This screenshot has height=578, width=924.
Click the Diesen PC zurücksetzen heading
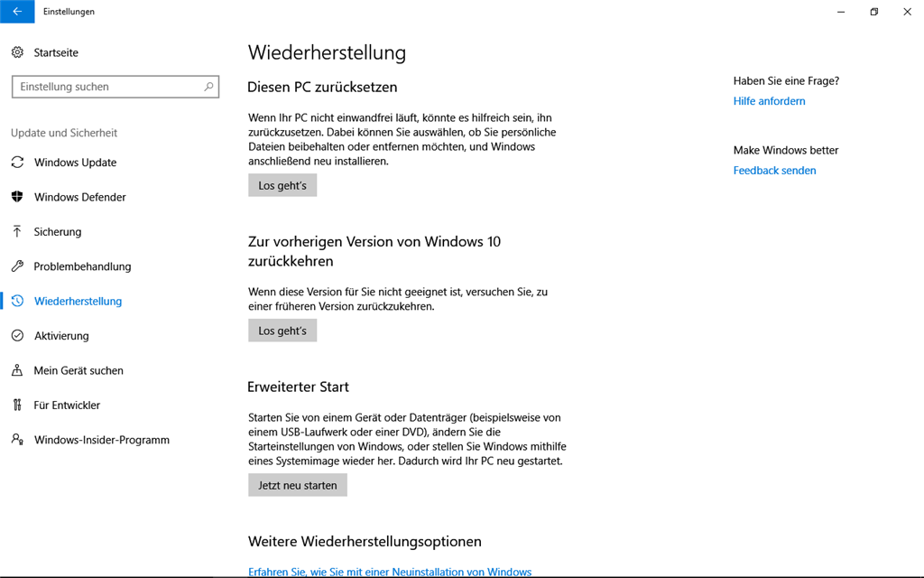coord(322,88)
